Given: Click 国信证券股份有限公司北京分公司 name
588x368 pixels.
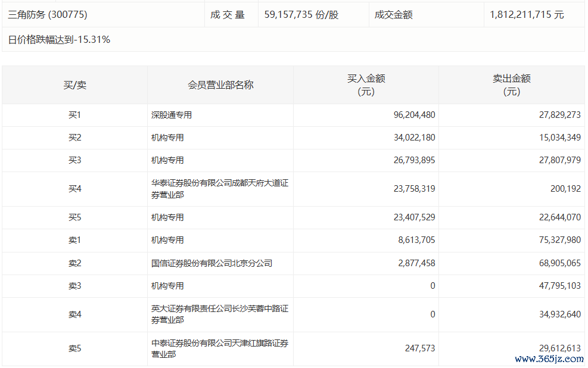Looking at the screenshot, I should (211, 263).
